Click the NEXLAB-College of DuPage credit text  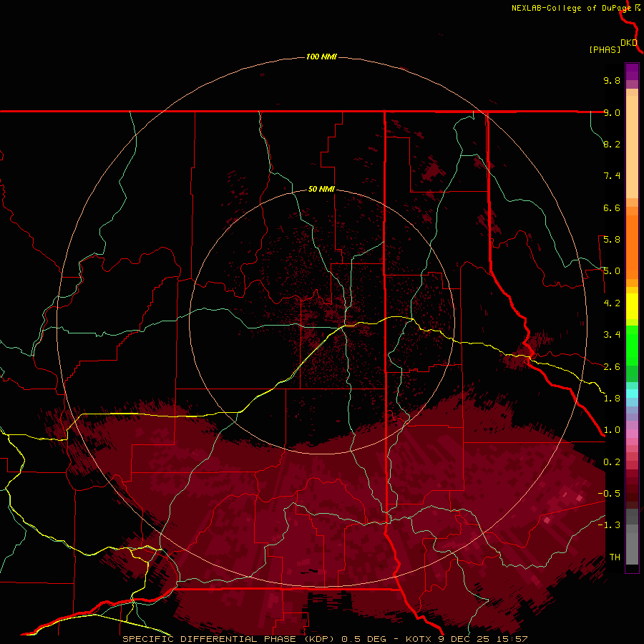click(571, 8)
